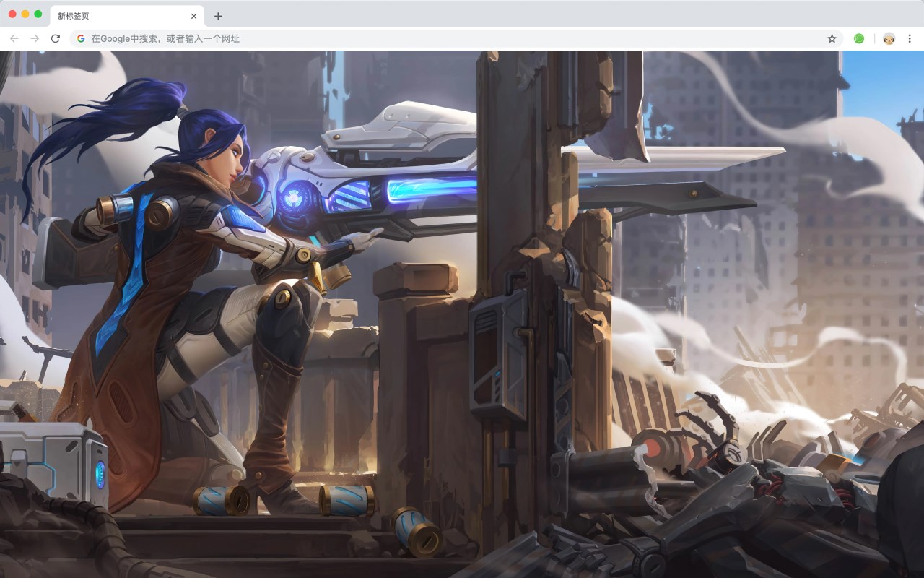Maximize the window with green button

pyautogui.click(x=38, y=14)
